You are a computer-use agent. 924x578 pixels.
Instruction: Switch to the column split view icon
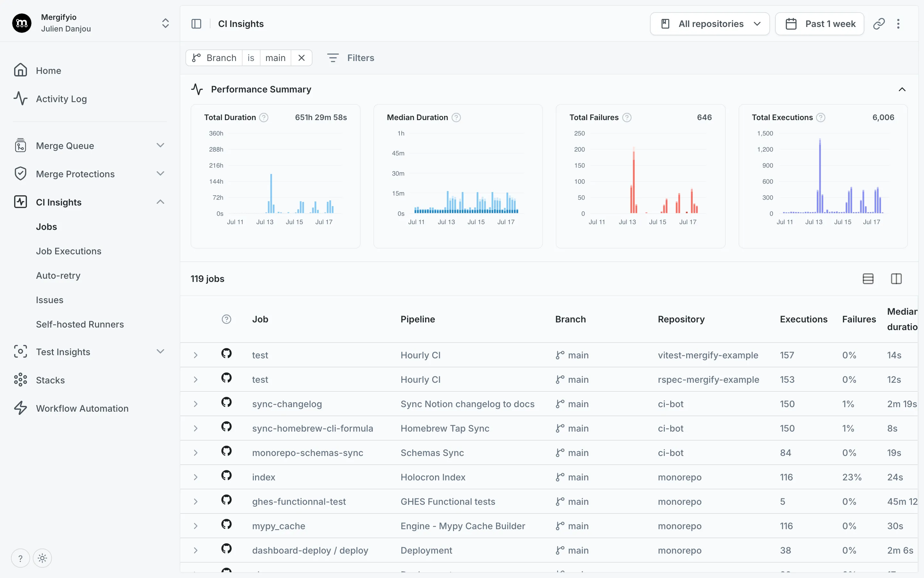coord(896,279)
